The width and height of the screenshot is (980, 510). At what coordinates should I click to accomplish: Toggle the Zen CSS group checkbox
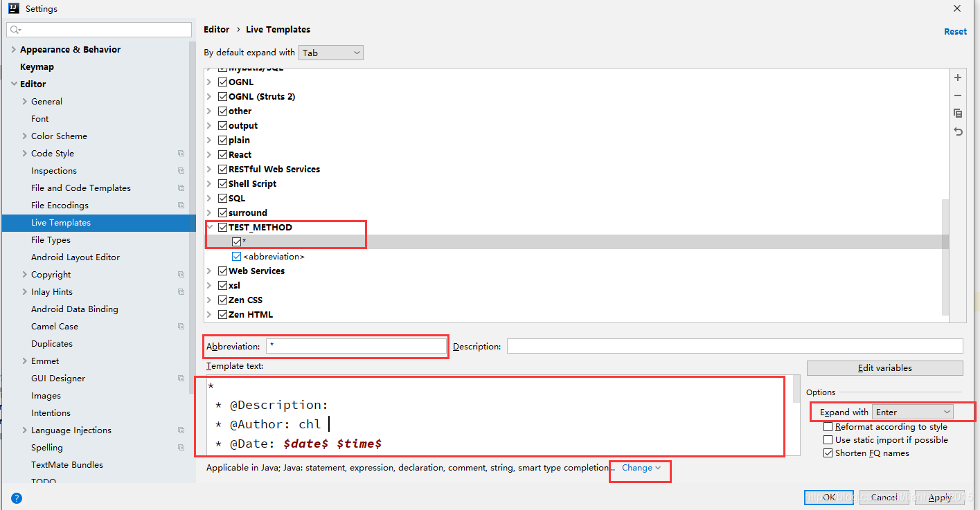coord(223,300)
